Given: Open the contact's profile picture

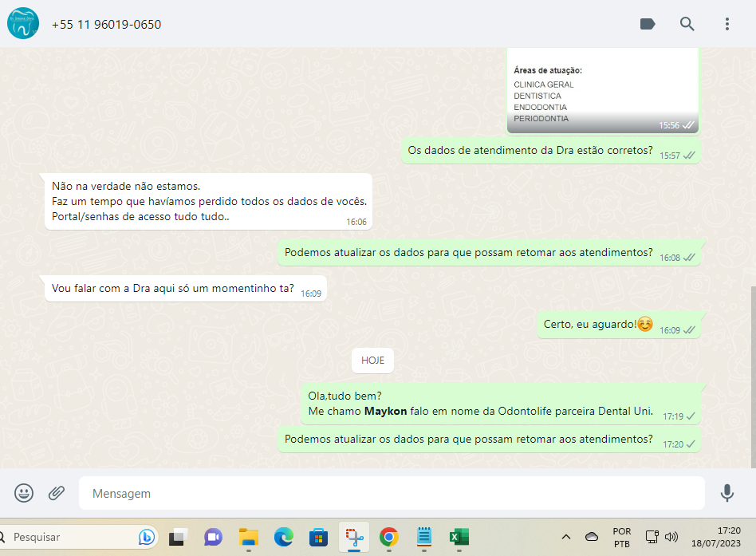Looking at the screenshot, I should click(x=22, y=23).
